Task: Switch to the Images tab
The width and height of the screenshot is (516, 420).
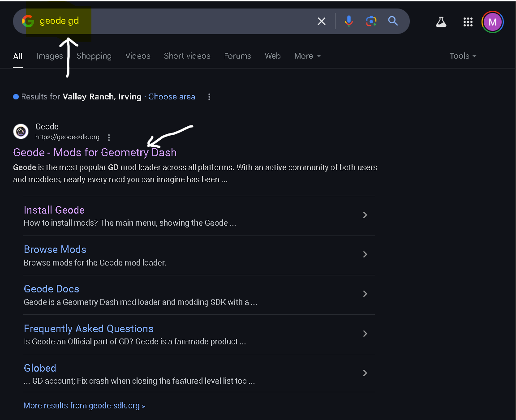Action: tap(49, 56)
